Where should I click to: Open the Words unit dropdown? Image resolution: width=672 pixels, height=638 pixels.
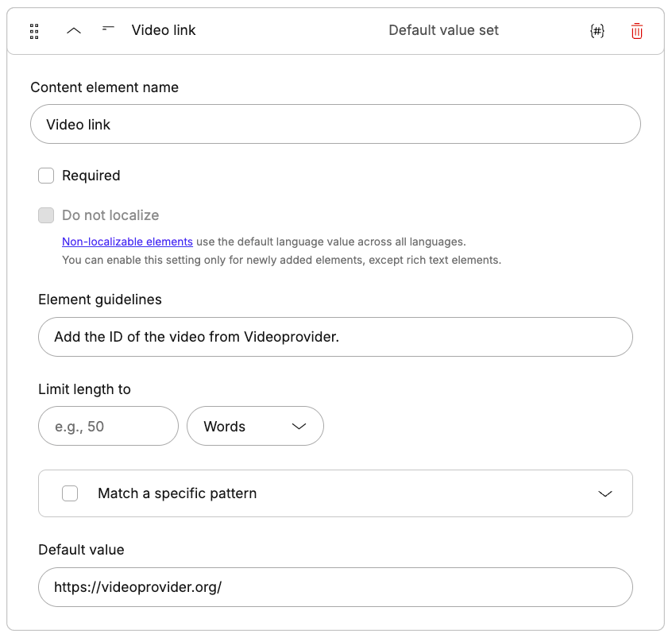pos(255,426)
